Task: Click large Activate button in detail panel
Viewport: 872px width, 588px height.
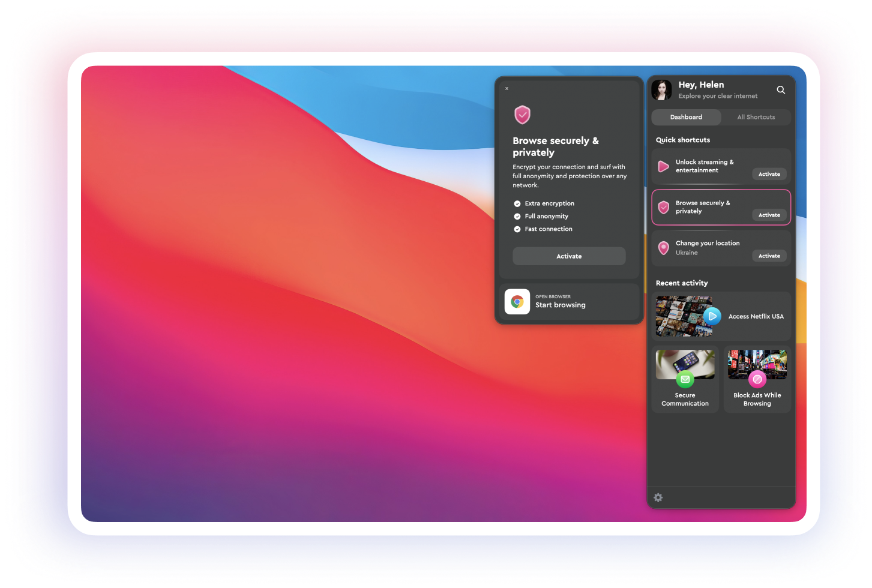Action: 569,256
